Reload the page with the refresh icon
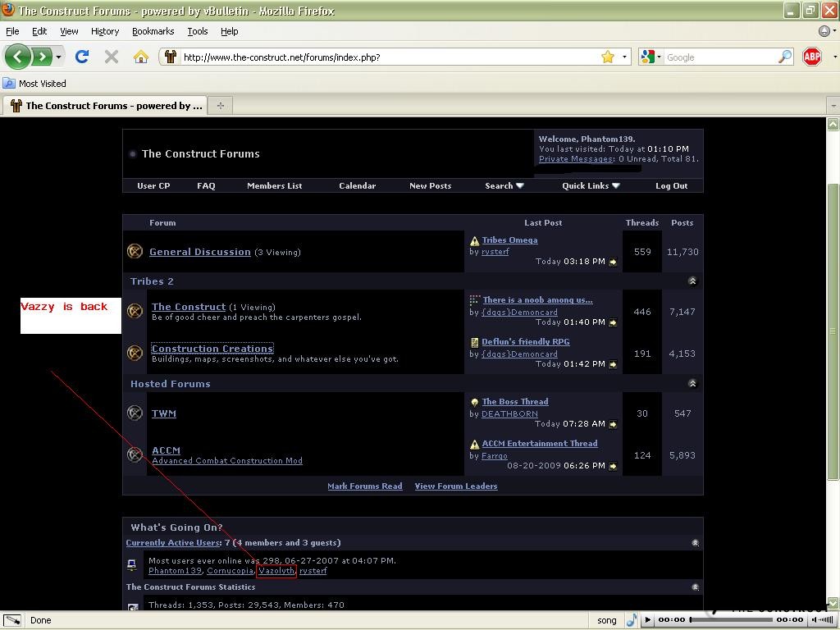 click(81, 57)
